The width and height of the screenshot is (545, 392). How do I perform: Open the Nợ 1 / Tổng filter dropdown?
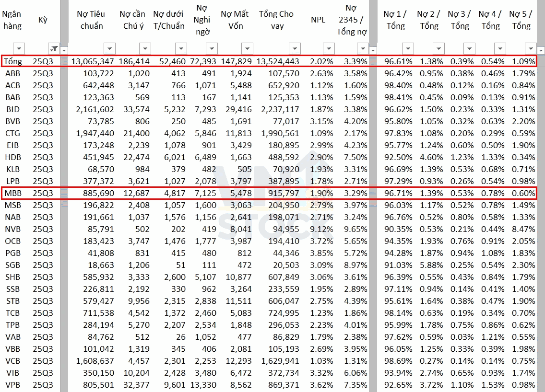pyautogui.click(x=407, y=48)
